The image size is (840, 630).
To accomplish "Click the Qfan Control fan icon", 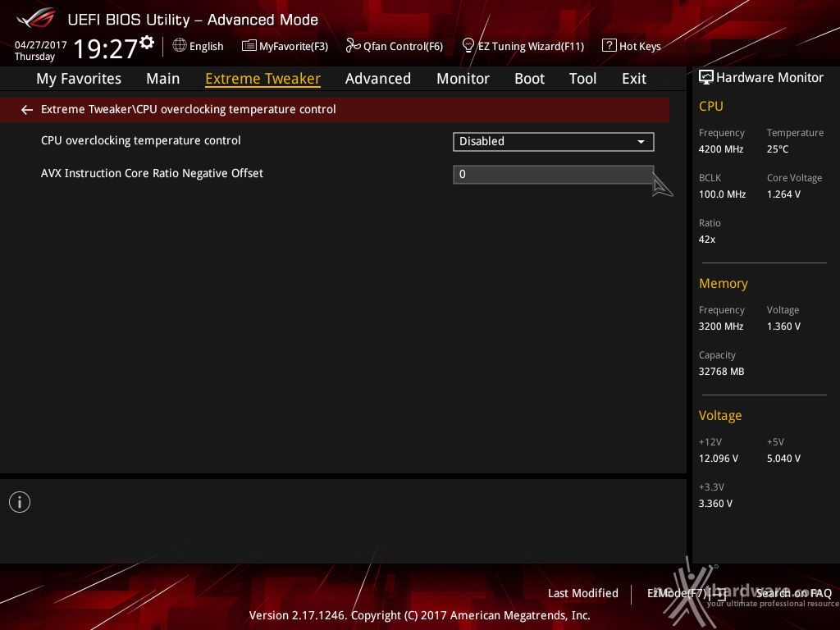I will tap(353, 46).
